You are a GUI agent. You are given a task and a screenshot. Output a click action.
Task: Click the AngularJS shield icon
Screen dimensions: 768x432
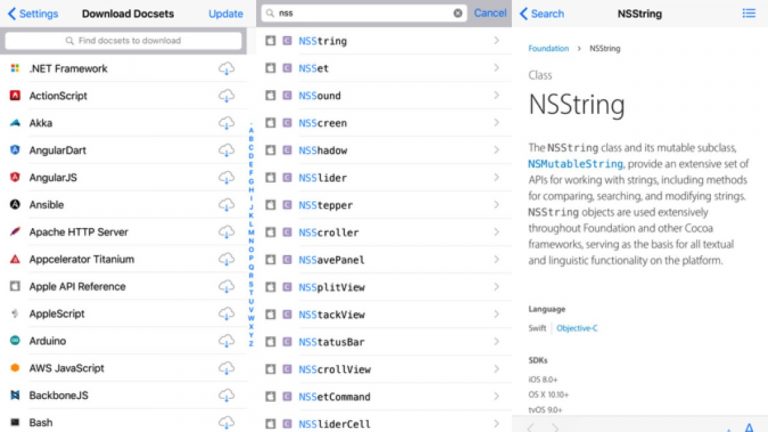point(15,177)
